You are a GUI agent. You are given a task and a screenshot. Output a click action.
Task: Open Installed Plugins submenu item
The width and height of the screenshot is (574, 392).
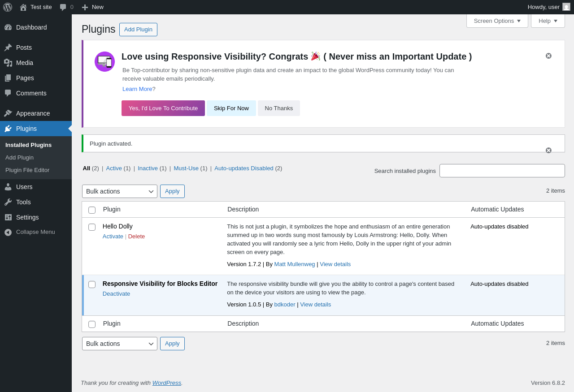click(x=28, y=145)
